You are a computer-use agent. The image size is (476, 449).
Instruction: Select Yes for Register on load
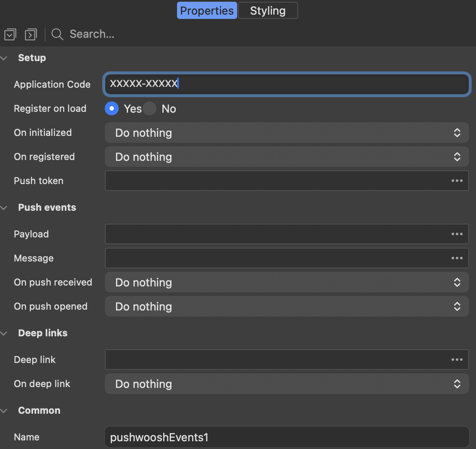point(112,108)
